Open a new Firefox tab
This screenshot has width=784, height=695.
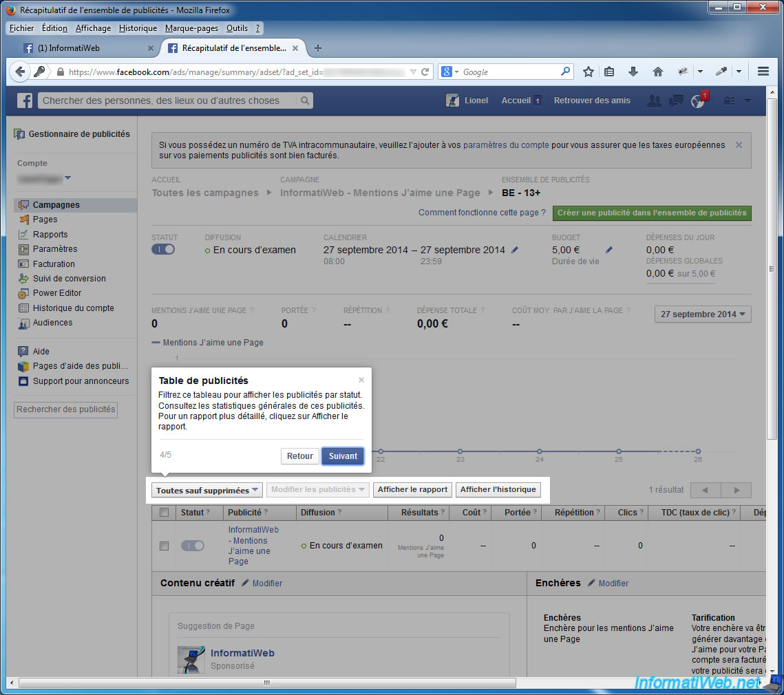317,48
